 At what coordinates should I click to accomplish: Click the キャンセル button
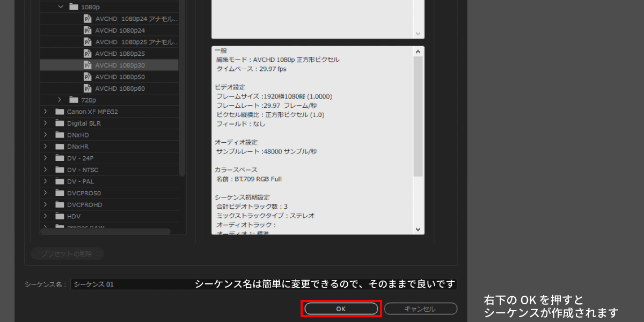[420, 309]
